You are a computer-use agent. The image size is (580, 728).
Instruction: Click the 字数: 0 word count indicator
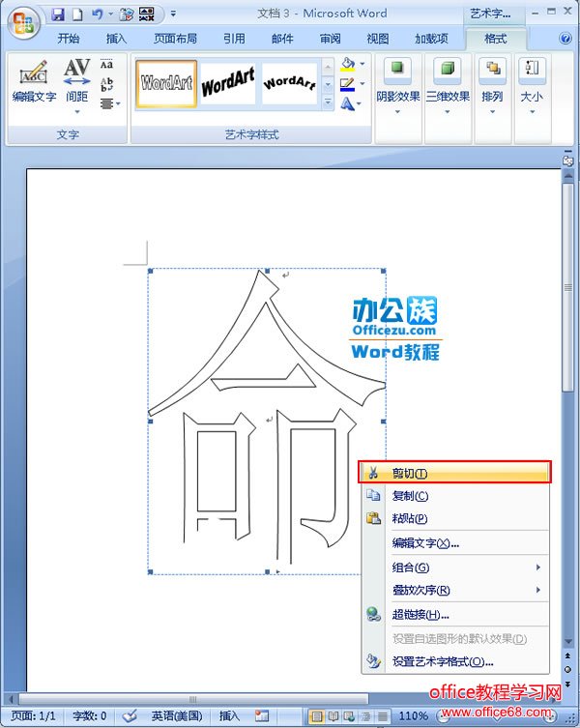(89, 716)
